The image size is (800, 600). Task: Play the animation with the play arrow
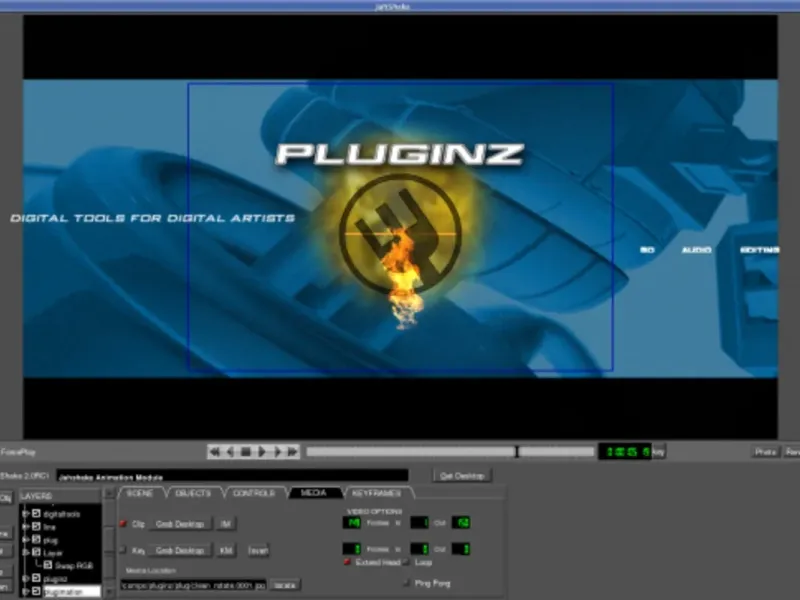click(262, 452)
